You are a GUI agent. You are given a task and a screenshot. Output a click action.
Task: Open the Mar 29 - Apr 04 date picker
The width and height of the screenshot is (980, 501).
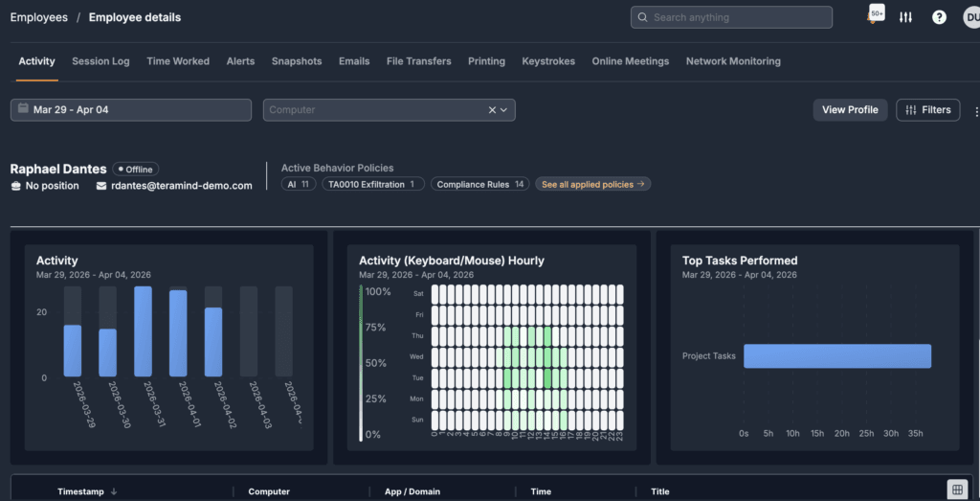[130, 109]
